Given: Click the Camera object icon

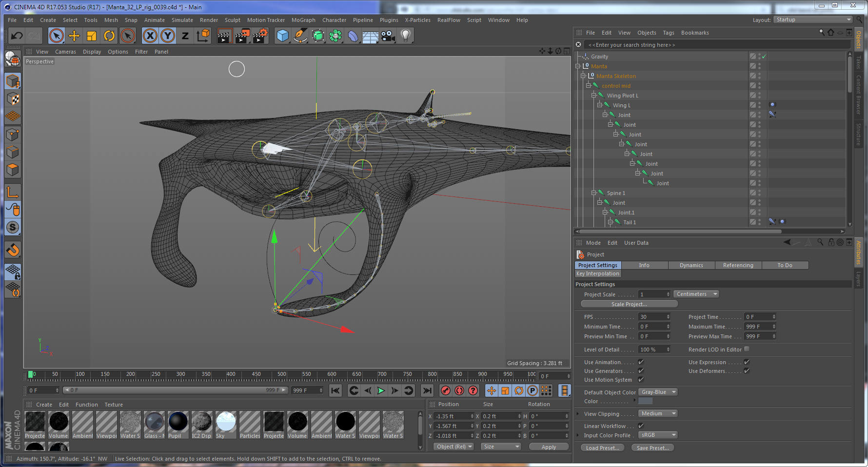Looking at the screenshot, I should point(388,36).
